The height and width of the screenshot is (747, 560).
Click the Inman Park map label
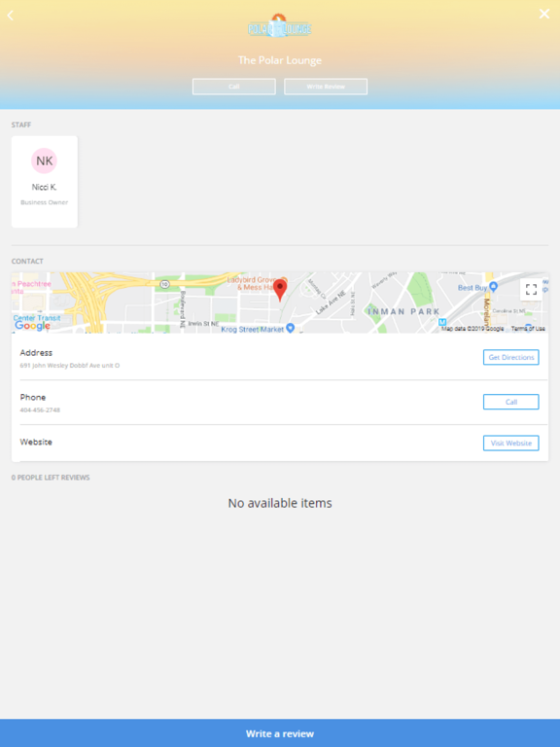(x=403, y=311)
